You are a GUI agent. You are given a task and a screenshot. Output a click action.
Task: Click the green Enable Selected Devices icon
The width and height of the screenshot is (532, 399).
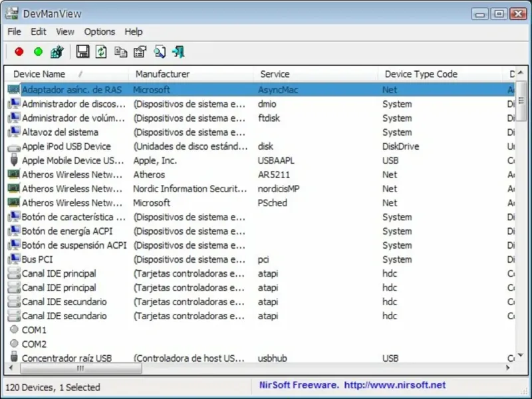pyautogui.click(x=38, y=51)
